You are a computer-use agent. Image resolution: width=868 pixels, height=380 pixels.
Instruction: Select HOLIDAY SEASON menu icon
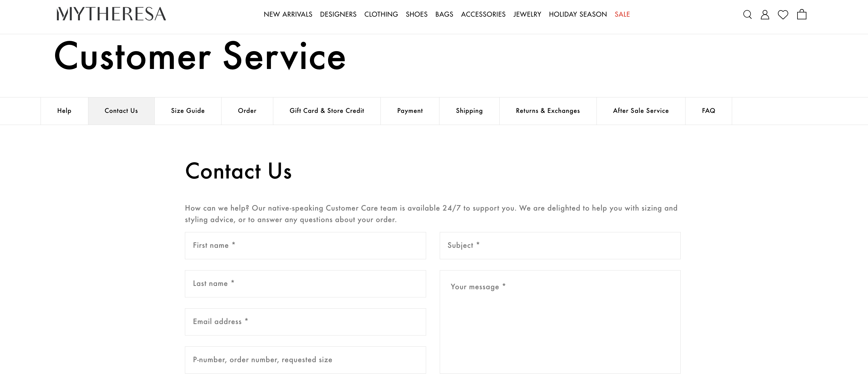click(x=578, y=14)
